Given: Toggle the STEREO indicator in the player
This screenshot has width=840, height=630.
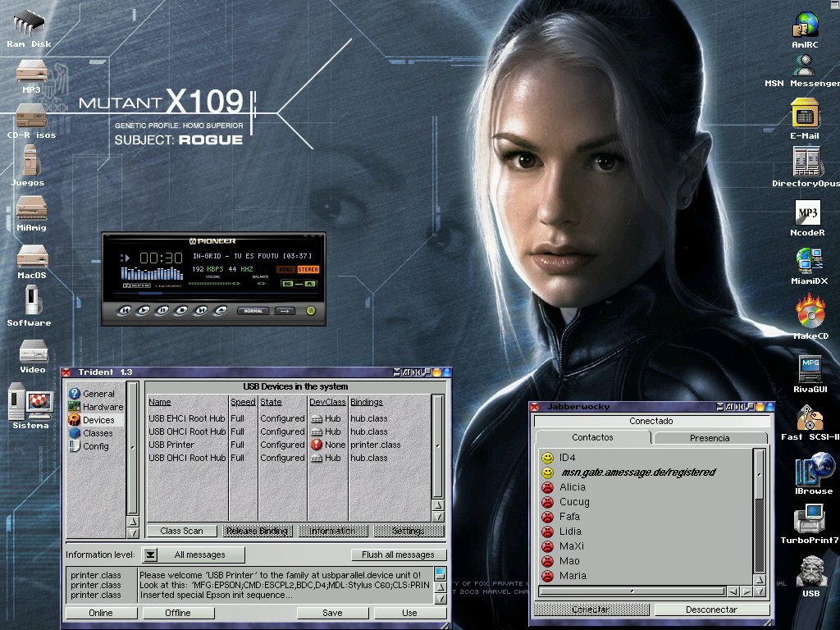Looking at the screenshot, I should 308,269.
